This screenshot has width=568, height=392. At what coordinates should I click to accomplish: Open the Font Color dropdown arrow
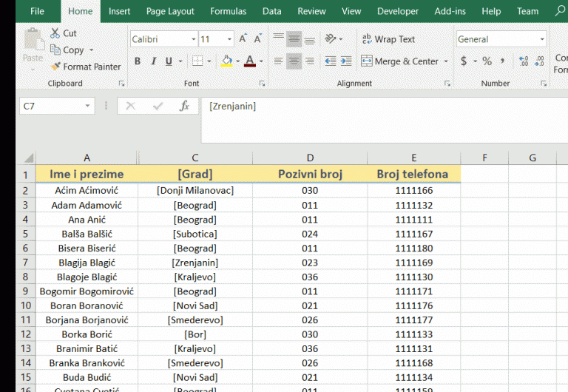261,61
